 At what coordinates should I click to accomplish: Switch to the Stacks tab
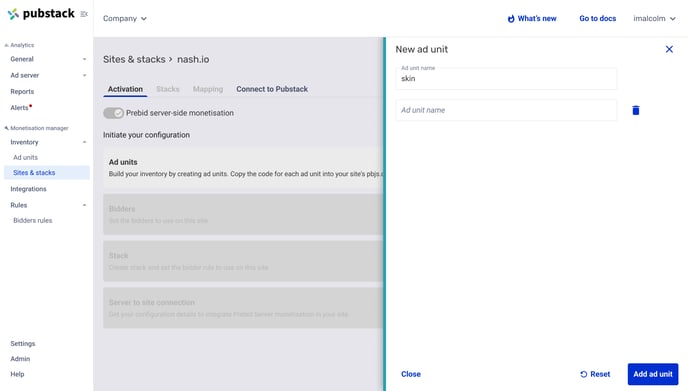click(x=168, y=89)
